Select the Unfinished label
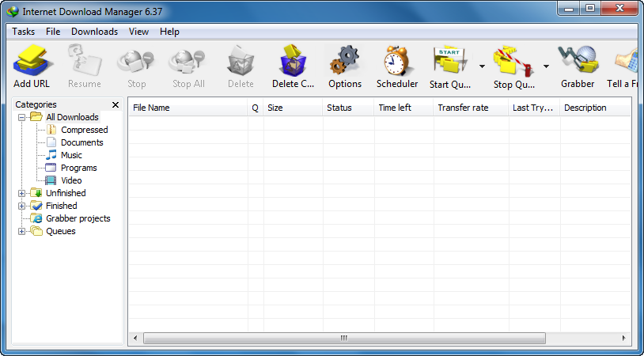 [66, 193]
